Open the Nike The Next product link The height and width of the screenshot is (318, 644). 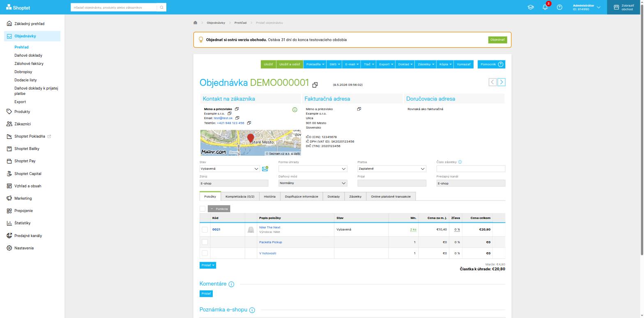(270, 227)
